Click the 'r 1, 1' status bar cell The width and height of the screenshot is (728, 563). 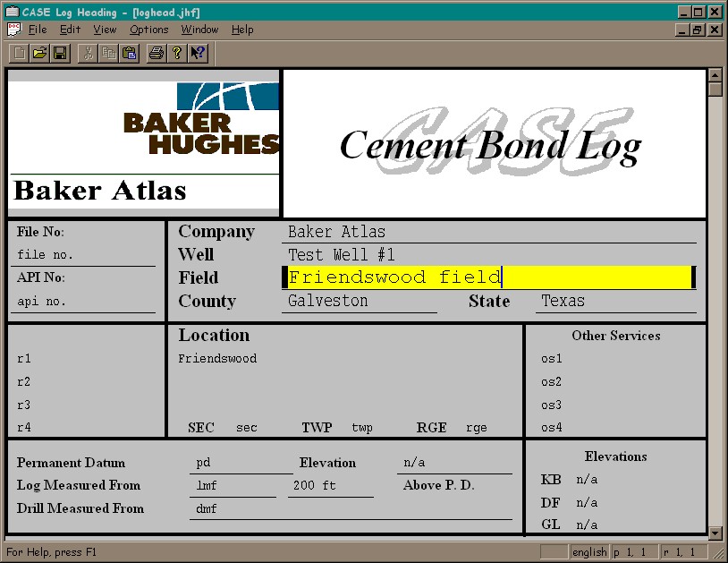tap(683, 552)
